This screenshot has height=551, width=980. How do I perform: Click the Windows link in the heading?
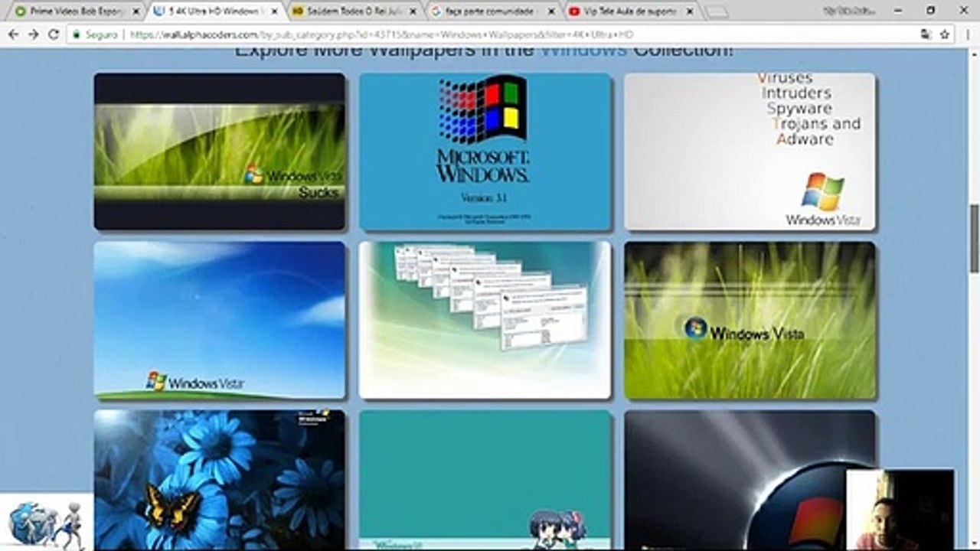coord(583,51)
